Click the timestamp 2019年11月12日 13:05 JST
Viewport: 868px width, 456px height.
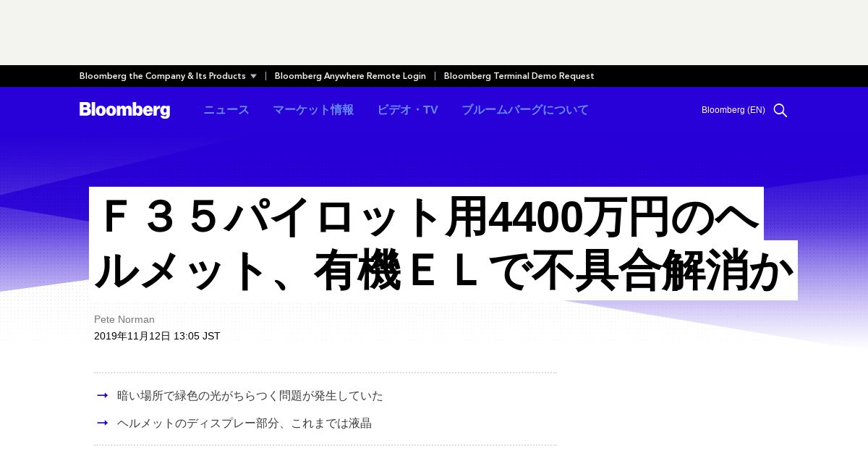(x=157, y=336)
